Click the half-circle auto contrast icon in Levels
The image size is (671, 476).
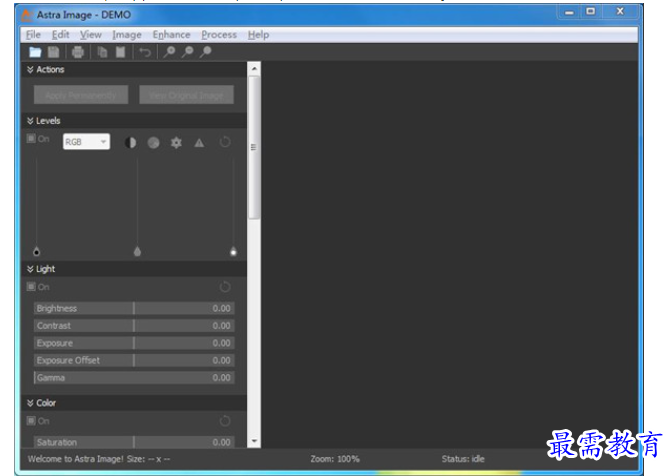pyautogui.click(x=131, y=143)
